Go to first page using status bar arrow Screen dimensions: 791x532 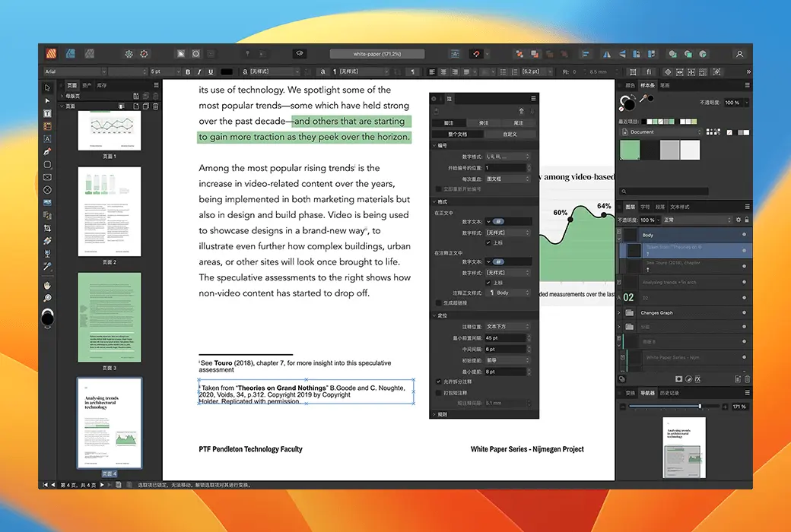[45, 485]
